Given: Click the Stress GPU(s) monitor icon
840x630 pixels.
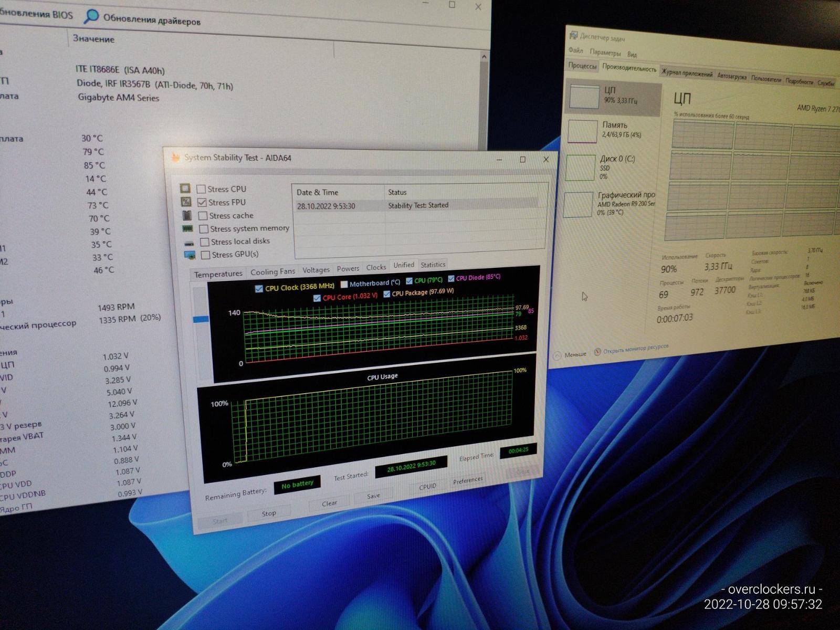Looking at the screenshot, I should point(190,255).
